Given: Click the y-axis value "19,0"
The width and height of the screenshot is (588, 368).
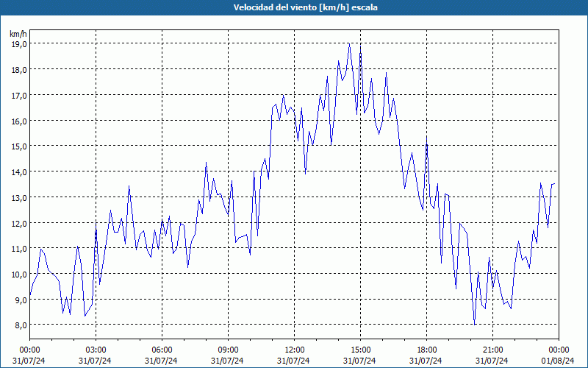Looking at the screenshot, I should pos(19,44).
